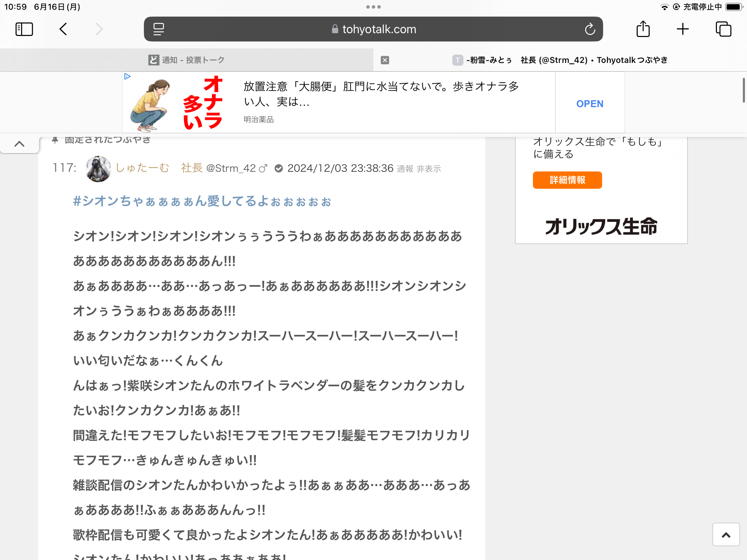Select the -粉雪-みとぅ 社長 tab
747x560 pixels.
pos(560,60)
